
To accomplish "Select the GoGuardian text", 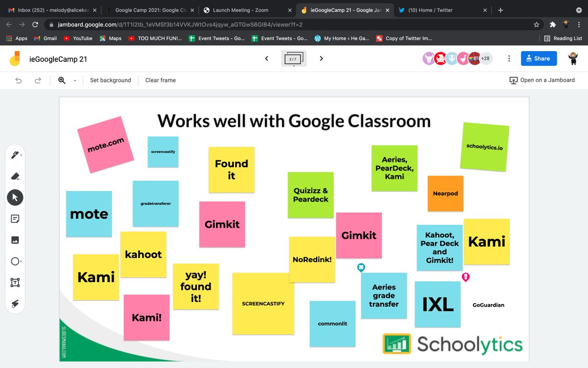I will point(489,305).
